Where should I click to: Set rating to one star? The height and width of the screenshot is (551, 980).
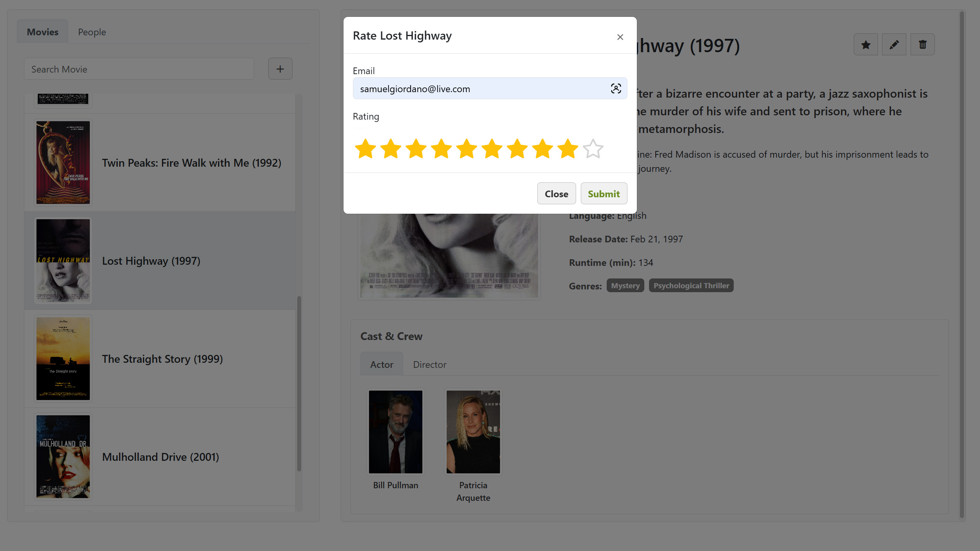click(365, 149)
